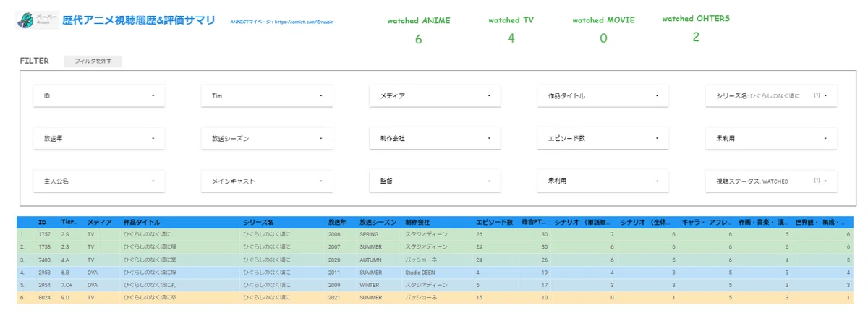Open the Annict my-page link

pyautogui.click(x=282, y=22)
